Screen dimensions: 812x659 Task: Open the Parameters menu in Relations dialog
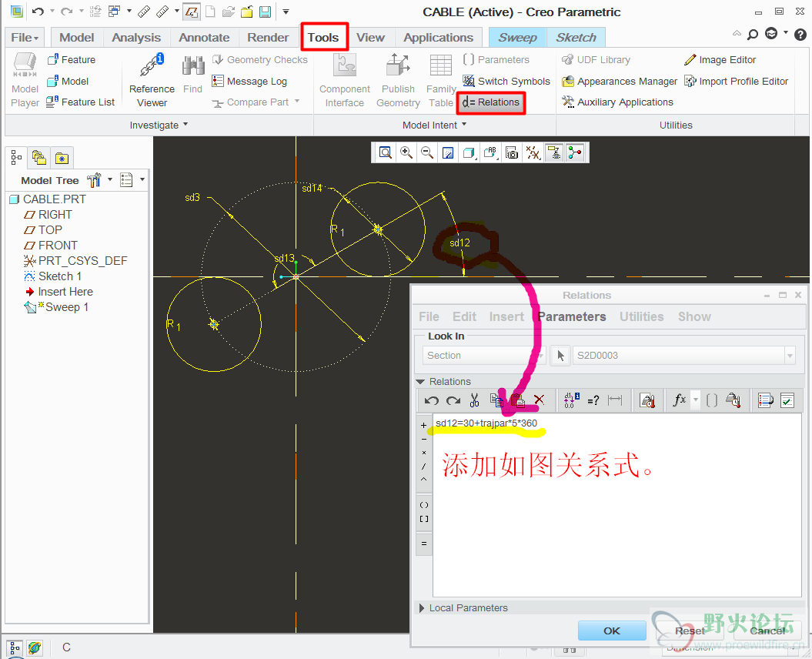(572, 316)
